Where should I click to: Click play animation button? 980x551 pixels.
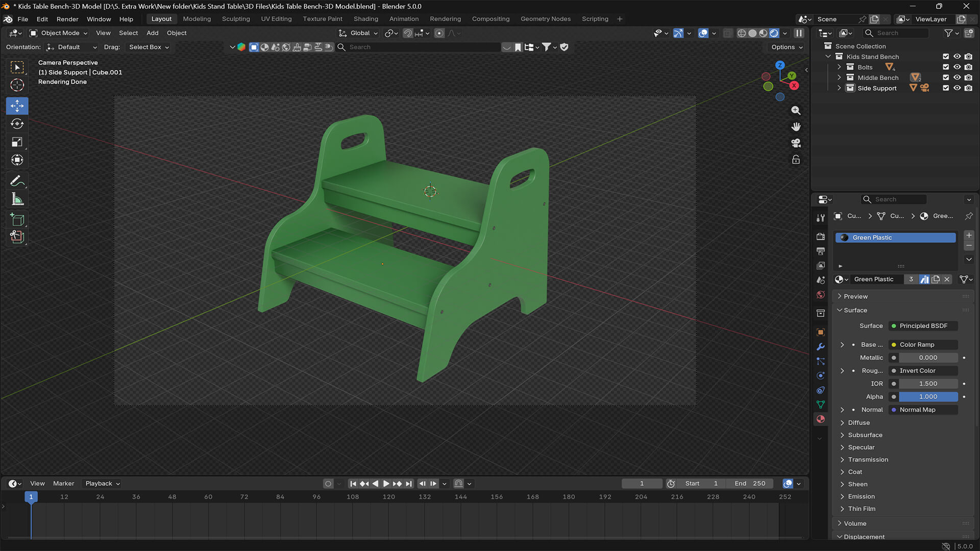point(386,484)
